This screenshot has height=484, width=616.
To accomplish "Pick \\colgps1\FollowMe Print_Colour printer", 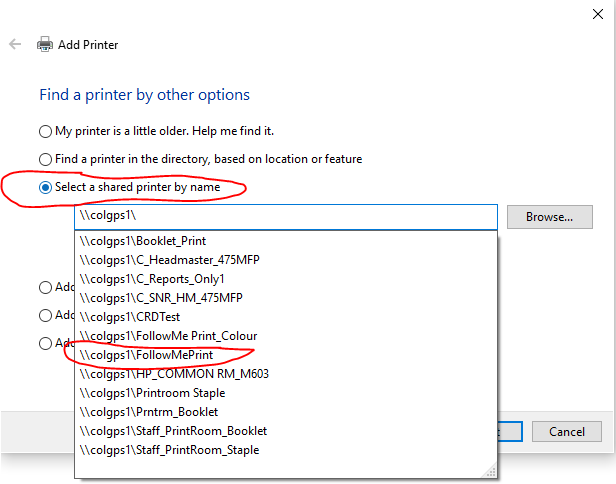I will (x=168, y=336).
